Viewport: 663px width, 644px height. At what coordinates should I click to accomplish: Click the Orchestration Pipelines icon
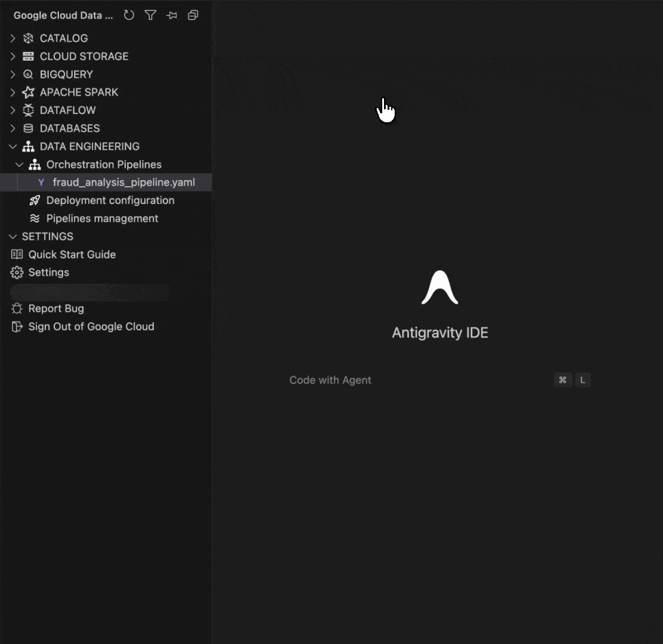tap(35, 165)
